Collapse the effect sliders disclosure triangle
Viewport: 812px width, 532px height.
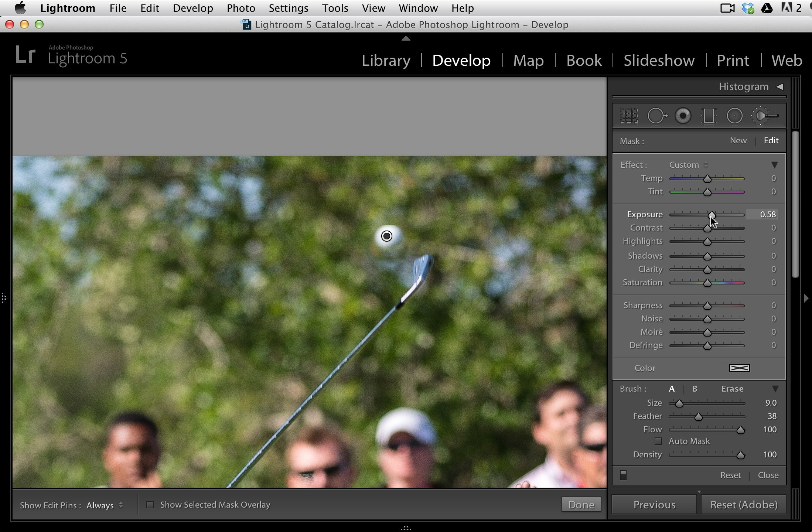(x=774, y=165)
